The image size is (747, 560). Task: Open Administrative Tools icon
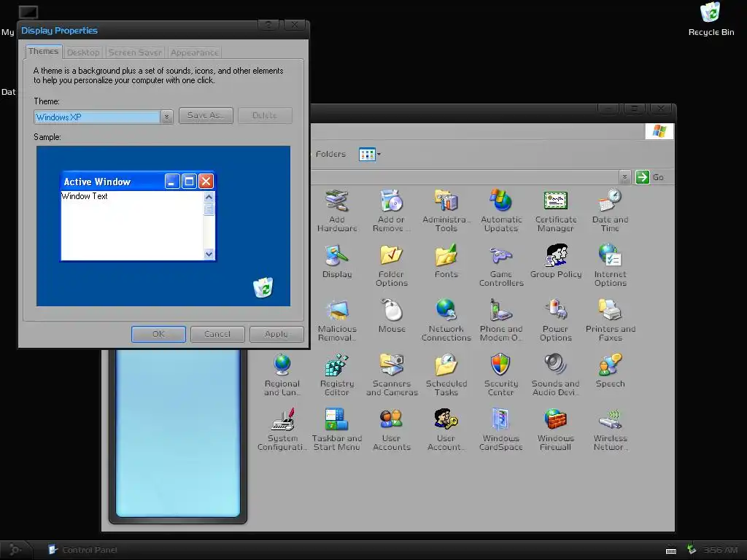[446, 210]
